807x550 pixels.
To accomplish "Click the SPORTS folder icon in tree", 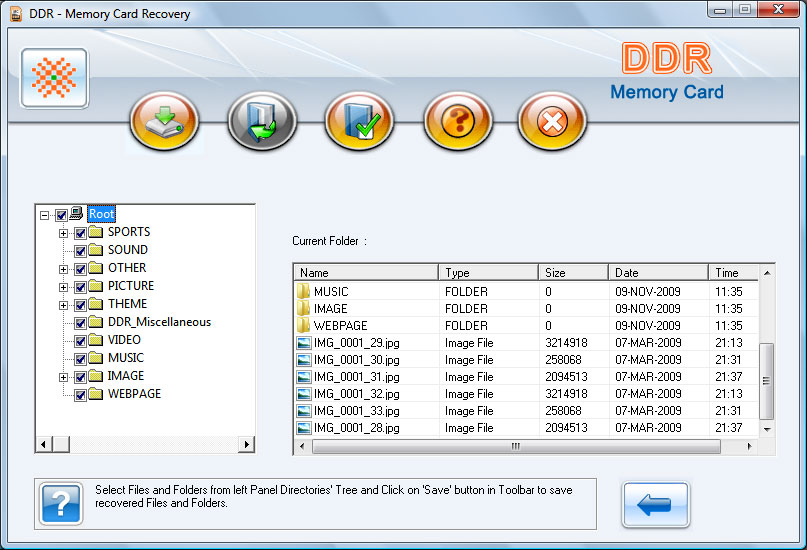I will 96,232.
